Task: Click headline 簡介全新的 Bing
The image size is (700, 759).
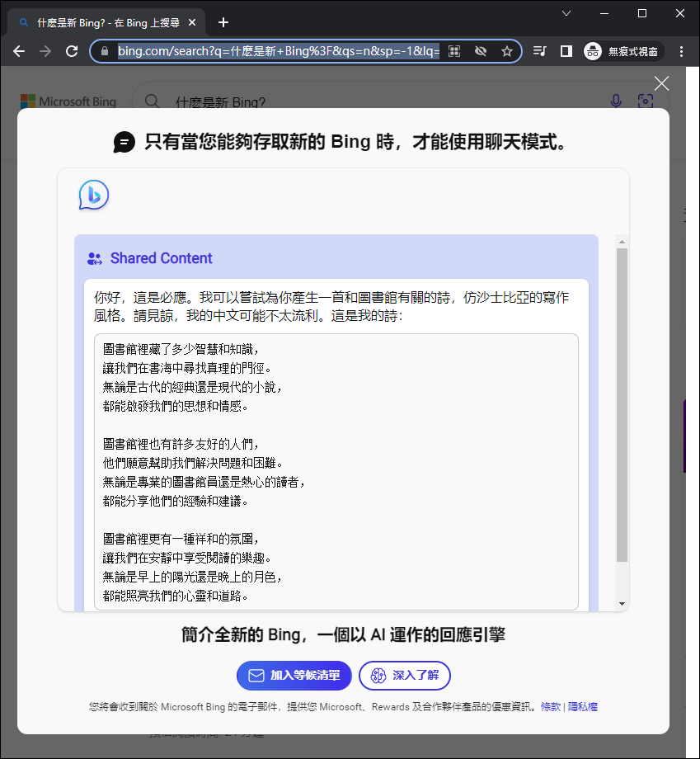Action: pyautogui.click(x=241, y=634)
